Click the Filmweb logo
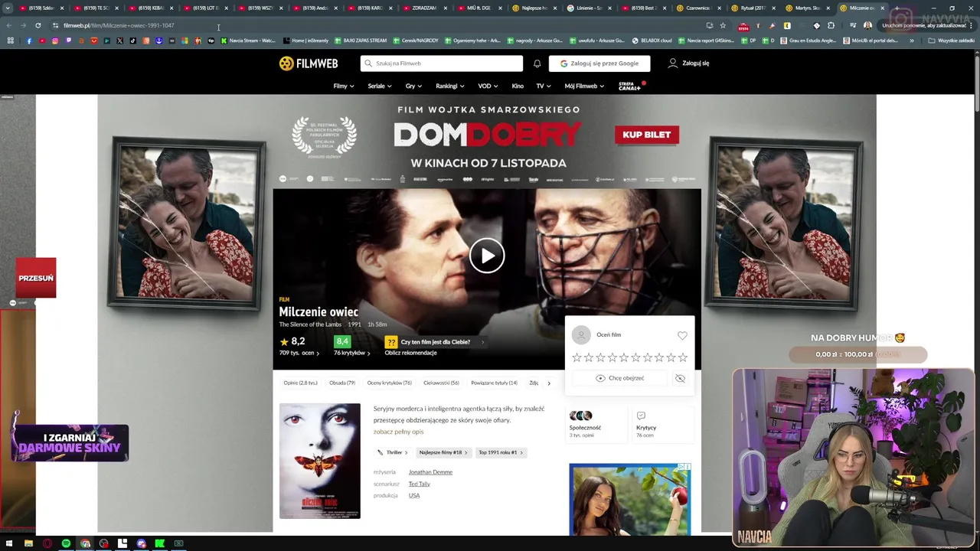Viewport: 980px width, 551px height. (309, 64)
